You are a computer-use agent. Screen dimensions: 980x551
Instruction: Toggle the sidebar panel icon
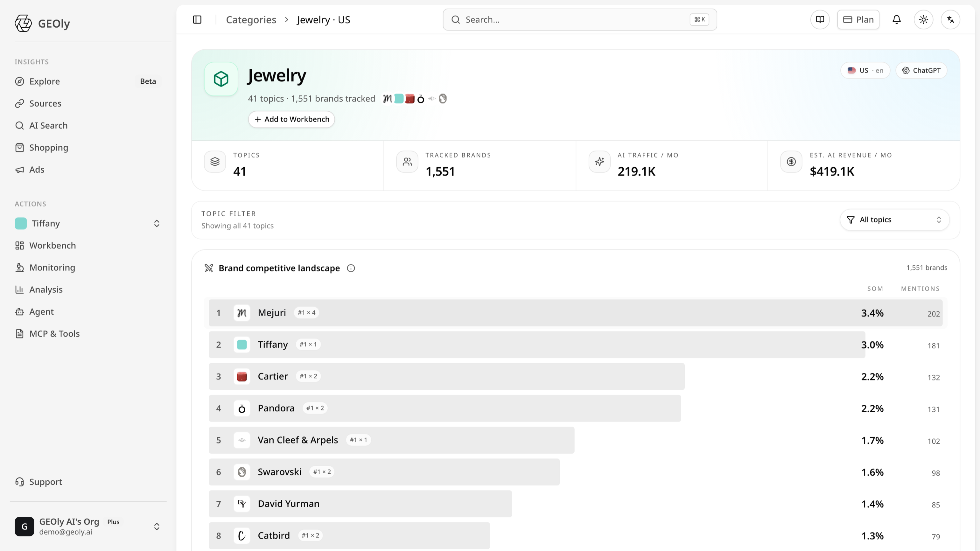click(x=197, y=20)
